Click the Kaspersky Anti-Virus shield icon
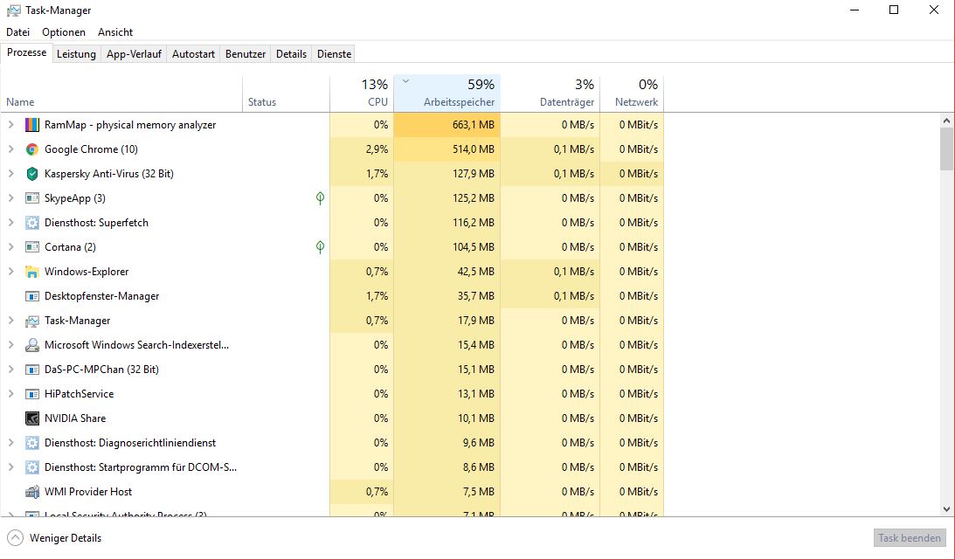The height and width of the screenshot is (560, 955). (x=31, y=174)
